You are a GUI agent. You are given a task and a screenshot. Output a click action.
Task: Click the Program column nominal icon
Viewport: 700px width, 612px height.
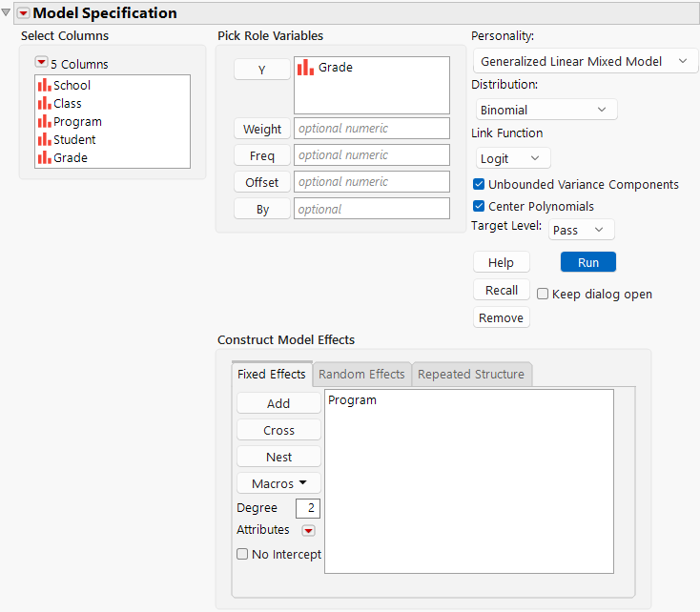click(x=44, y=121)
